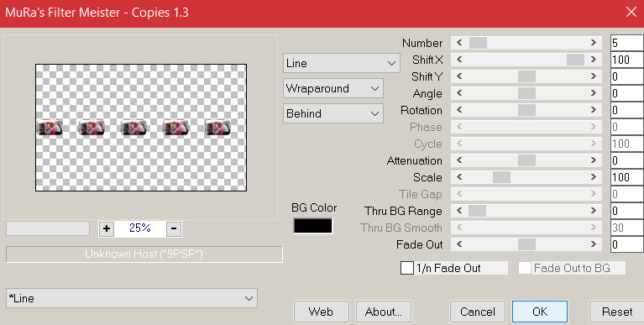644x325 pixels.
Task: Click the Web button
Action: (322, 312)
